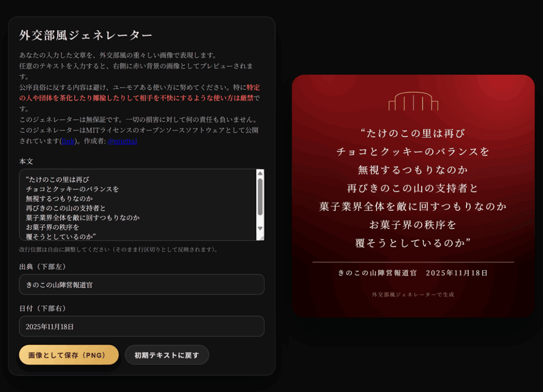This screenshot has height=392, width=543.
Task: Click the 画像として保存（PNG） save button
Action: [68, 354]
